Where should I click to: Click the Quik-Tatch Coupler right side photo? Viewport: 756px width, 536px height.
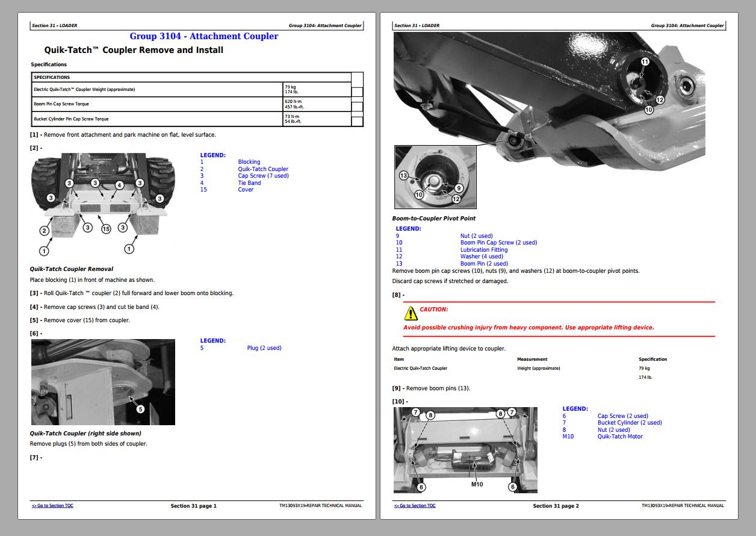(x=103, y=382)
